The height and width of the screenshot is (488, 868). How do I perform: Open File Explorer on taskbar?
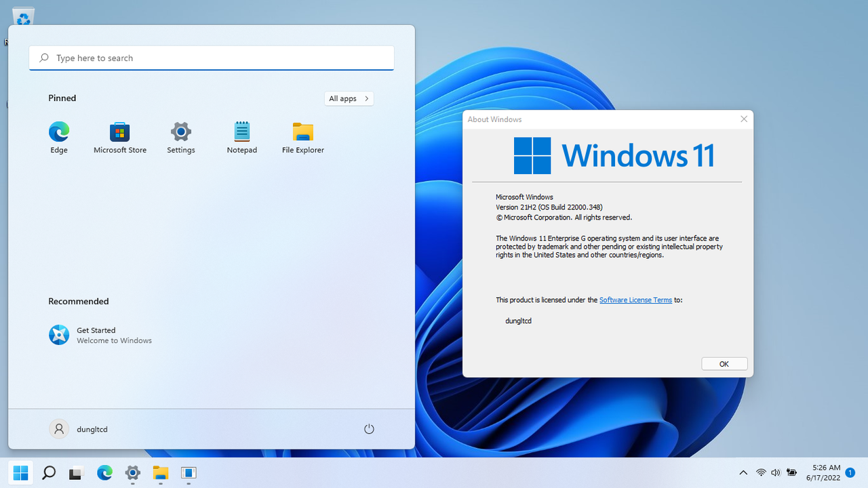coord(161,472)
